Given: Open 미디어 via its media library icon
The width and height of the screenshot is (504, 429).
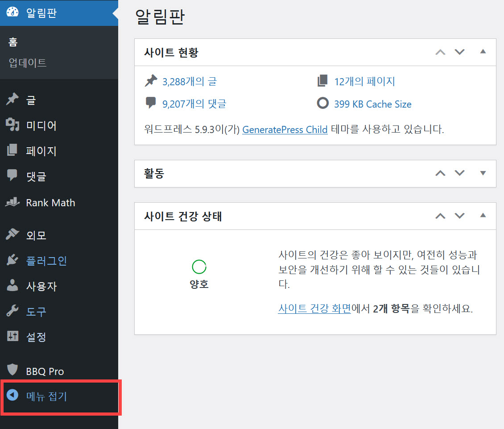Looking at the screenshot, I should tap(12, 125).
